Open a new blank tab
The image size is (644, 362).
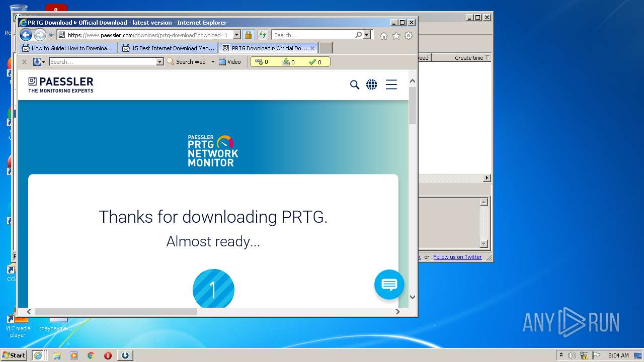pos(326,48)
